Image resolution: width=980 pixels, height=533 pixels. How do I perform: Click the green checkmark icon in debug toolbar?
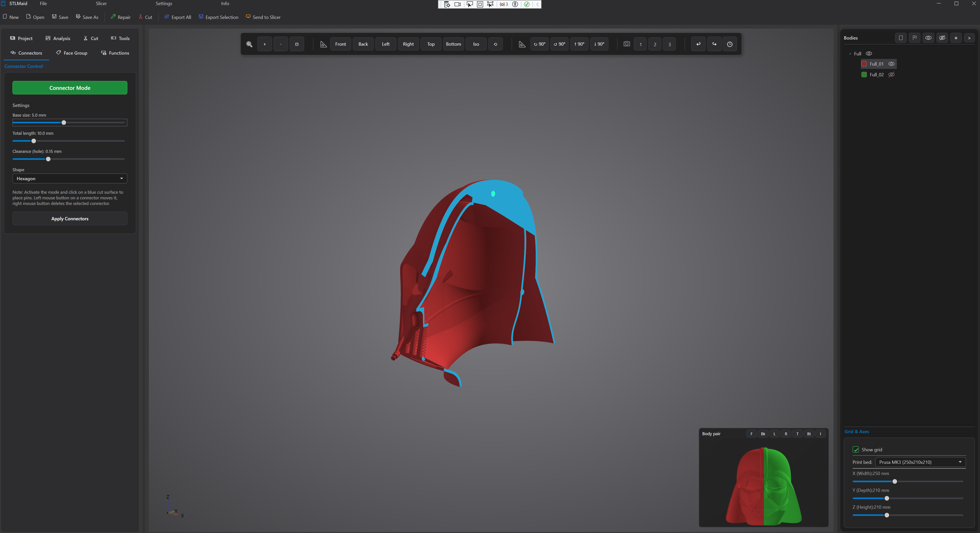[527, 4]
